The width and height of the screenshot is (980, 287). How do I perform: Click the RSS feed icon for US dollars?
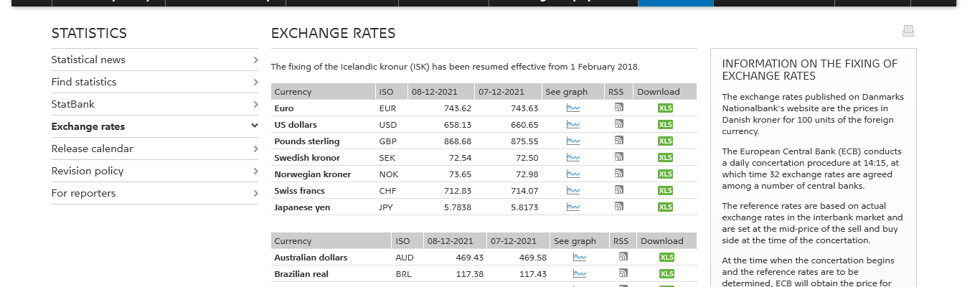pyautogui.click(x=618, y=124)
